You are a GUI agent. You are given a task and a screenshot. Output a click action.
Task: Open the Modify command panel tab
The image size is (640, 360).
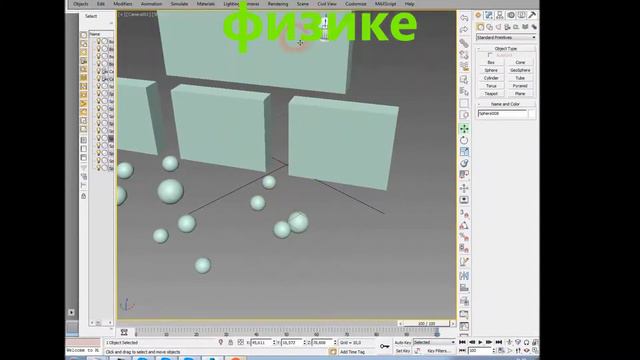pyautogui.click(x=489, y=15)
